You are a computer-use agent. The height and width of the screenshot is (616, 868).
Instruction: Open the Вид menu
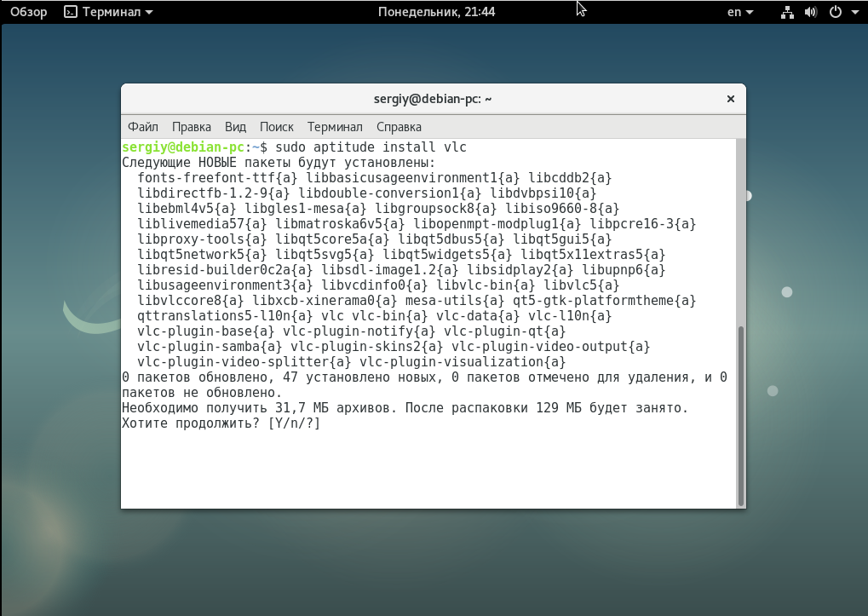[235, 127]
